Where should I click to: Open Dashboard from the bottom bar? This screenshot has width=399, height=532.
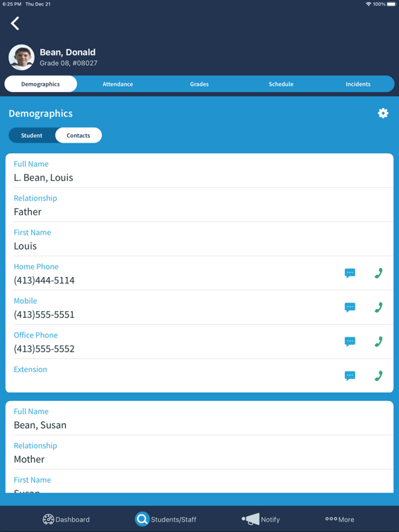[x=66, y=519]
